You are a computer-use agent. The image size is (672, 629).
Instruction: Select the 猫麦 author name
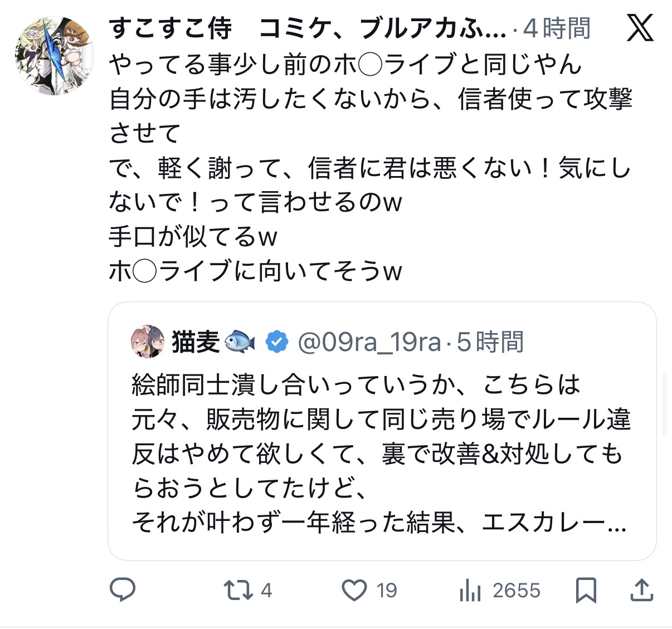click(x=195, y=342)
